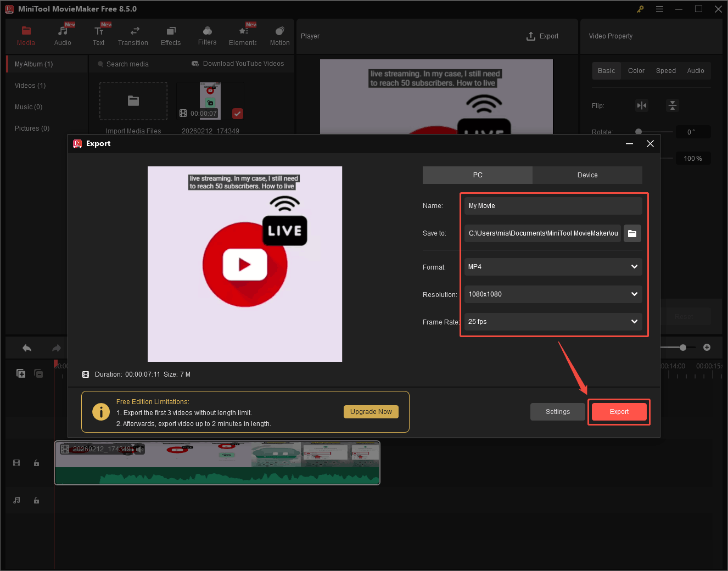Switch to the Color tab in Video Property
The image size is (728, 571).
[636, 70]
